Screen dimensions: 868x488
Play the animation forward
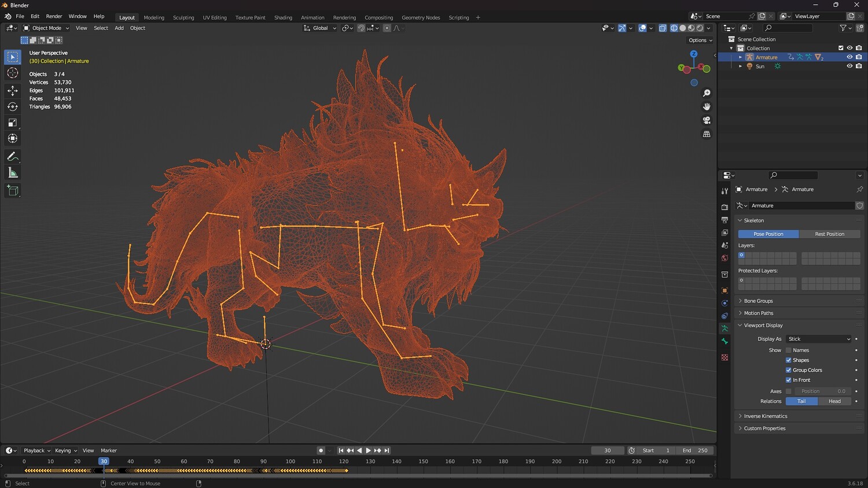pos(369,450)
